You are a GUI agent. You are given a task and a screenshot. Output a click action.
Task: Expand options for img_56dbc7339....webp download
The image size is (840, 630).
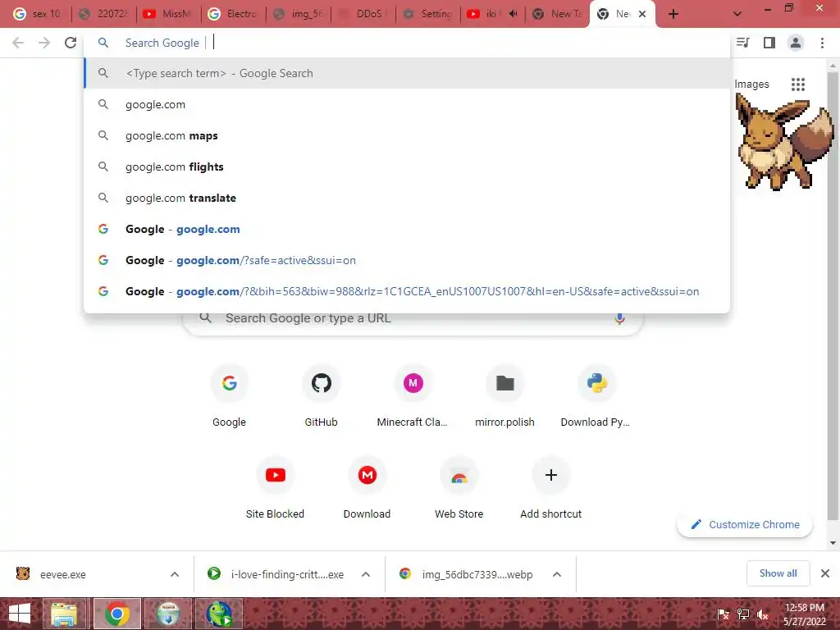(557, 574)
